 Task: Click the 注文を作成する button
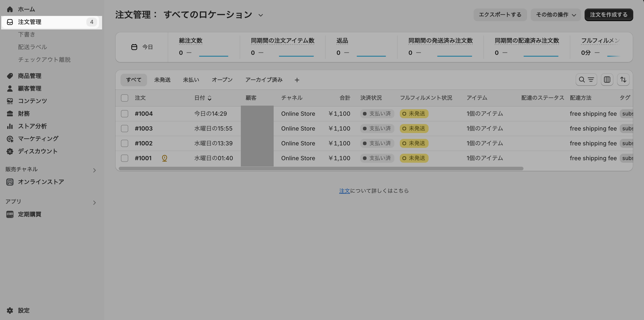tap(608, 15)
